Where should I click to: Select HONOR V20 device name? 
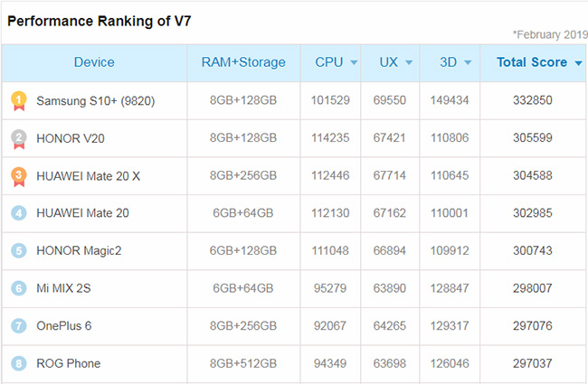[x=71, y=138]
